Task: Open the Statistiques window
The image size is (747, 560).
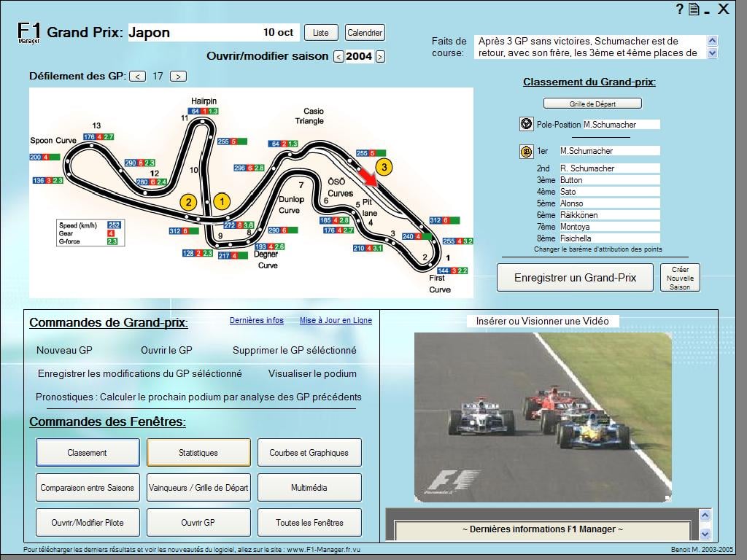Action: tap(198, 453)
